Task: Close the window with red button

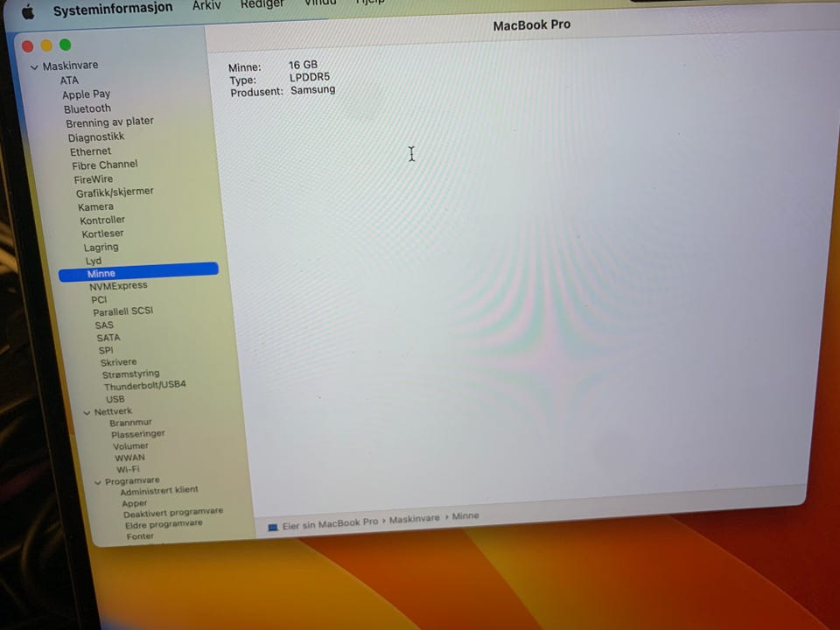Action: (x=27, y=46)
